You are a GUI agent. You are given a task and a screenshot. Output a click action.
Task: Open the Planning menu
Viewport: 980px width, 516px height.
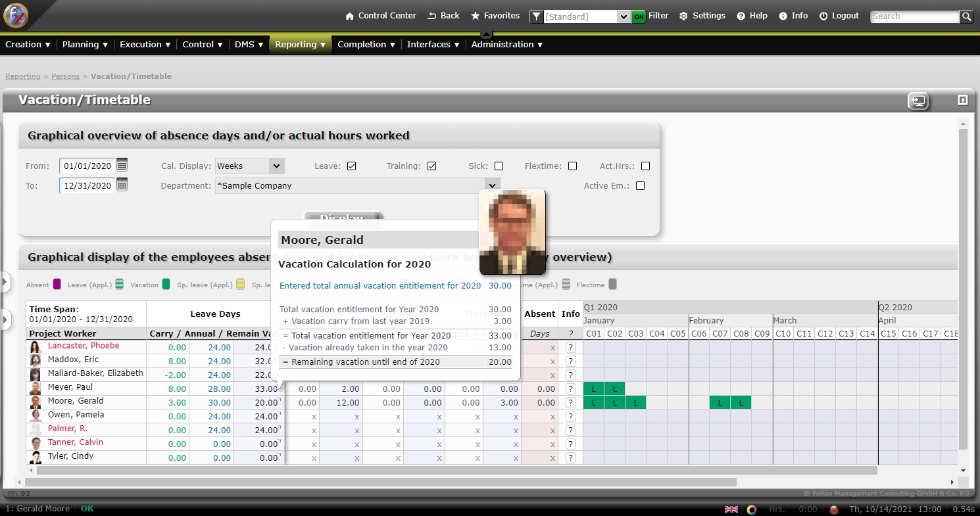pyautogui.click(x=85, y=44)
